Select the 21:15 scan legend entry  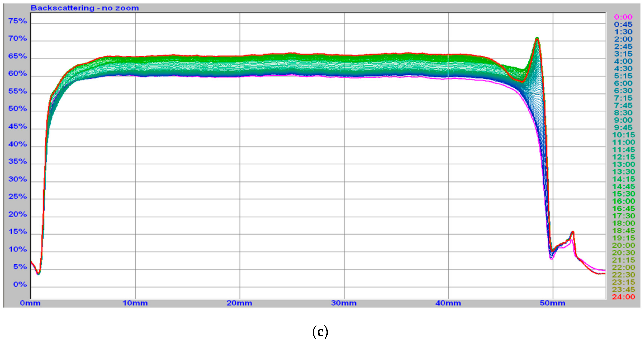click(x=624, y=260)
